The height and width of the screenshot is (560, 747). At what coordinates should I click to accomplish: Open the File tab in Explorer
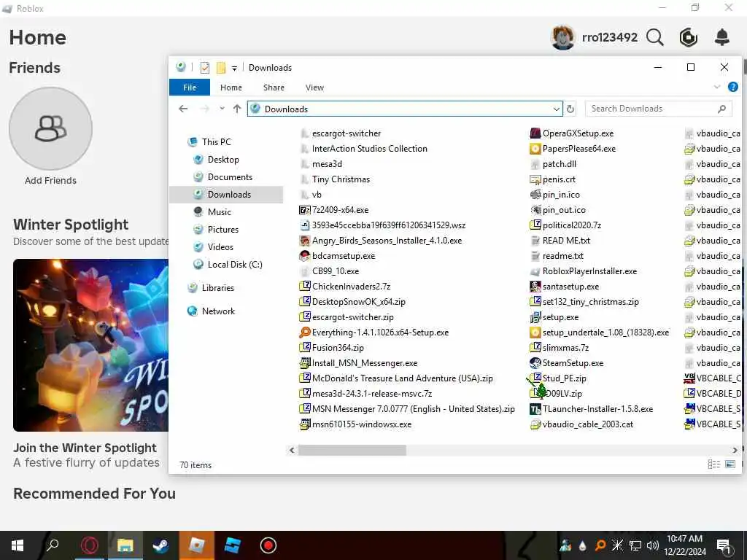click(190, 87)
